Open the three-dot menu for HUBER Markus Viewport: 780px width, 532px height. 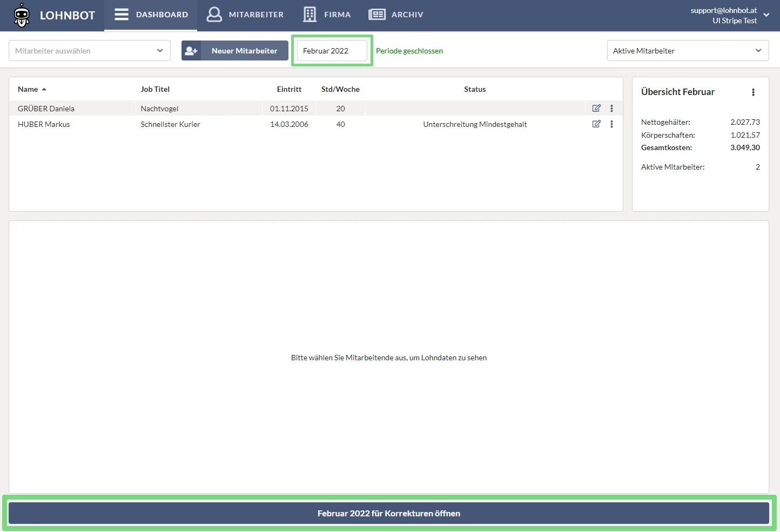[x=611, y=124]
